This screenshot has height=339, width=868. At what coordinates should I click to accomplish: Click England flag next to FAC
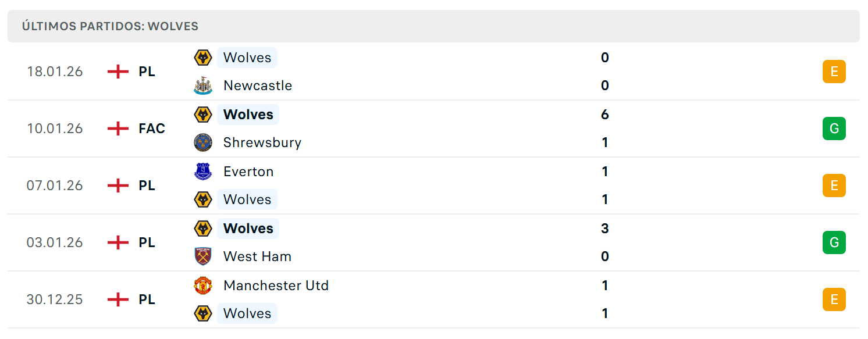coord(118,129)
